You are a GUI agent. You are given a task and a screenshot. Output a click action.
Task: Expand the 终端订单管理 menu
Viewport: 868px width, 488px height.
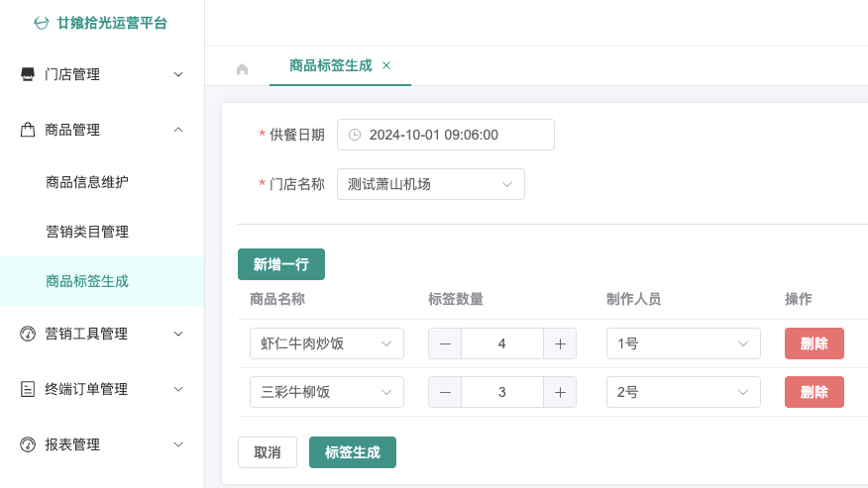coord(178,389)
